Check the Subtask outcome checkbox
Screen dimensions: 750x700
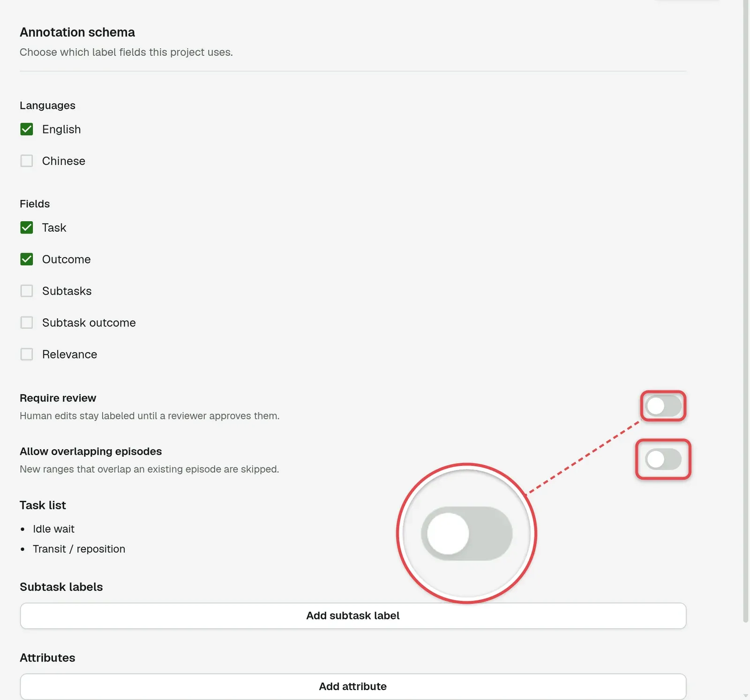pos(27,323)
